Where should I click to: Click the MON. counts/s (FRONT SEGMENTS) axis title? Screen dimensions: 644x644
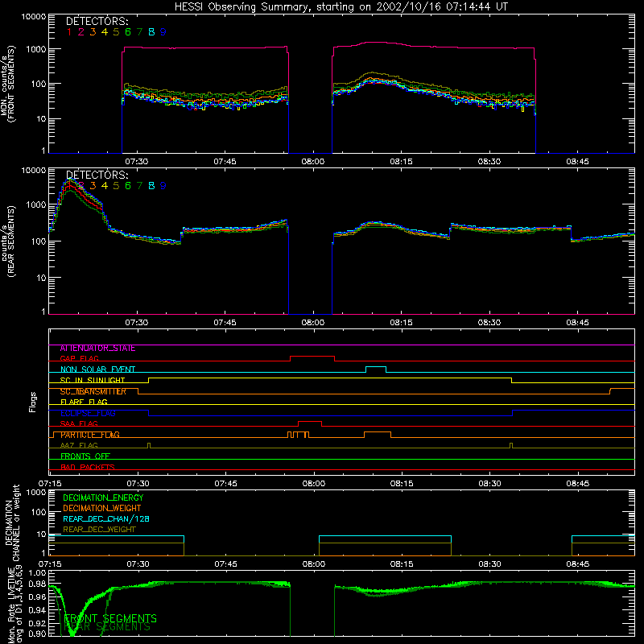(x=8, y=85)
